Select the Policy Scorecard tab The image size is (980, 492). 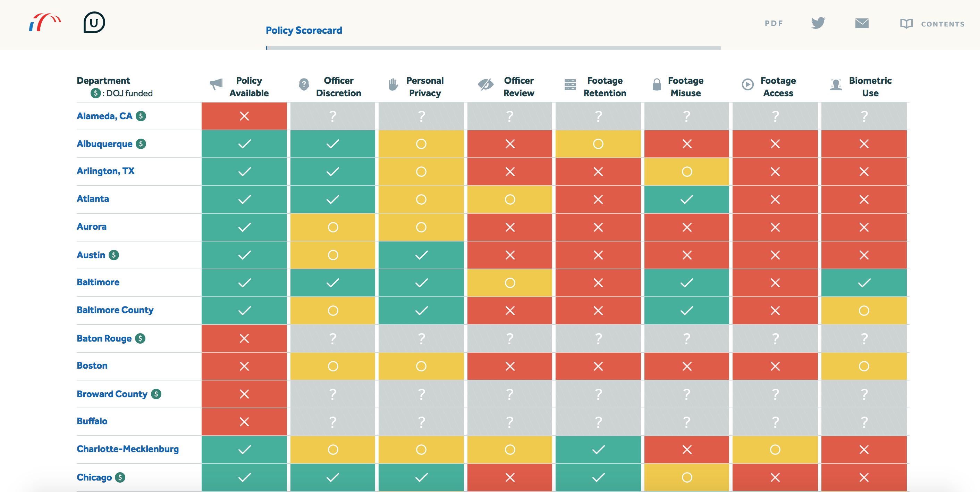click(x=304, y=31)
